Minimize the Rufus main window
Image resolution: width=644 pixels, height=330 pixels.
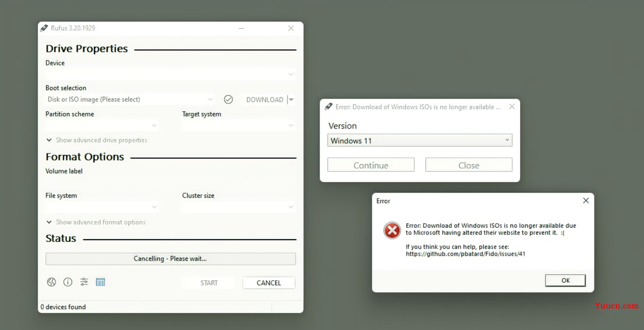(x=241, y=28)
